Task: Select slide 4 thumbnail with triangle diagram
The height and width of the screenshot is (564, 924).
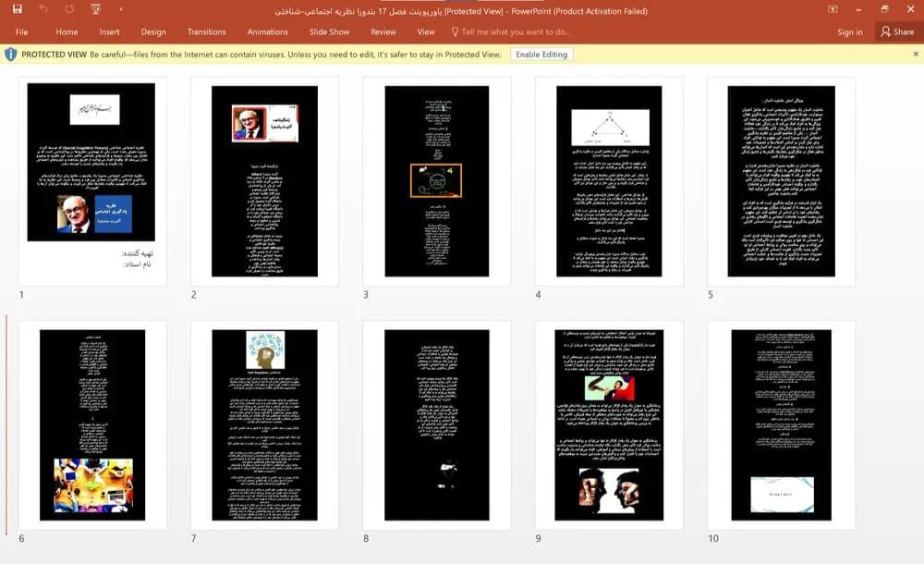Action: pyautogui.click(x=609, y=181)
